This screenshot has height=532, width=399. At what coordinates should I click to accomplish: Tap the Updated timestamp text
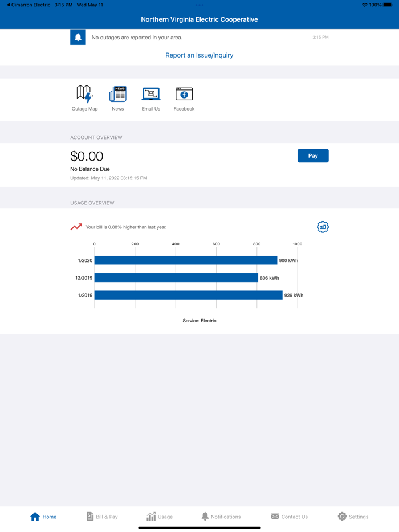click(109, 178)
